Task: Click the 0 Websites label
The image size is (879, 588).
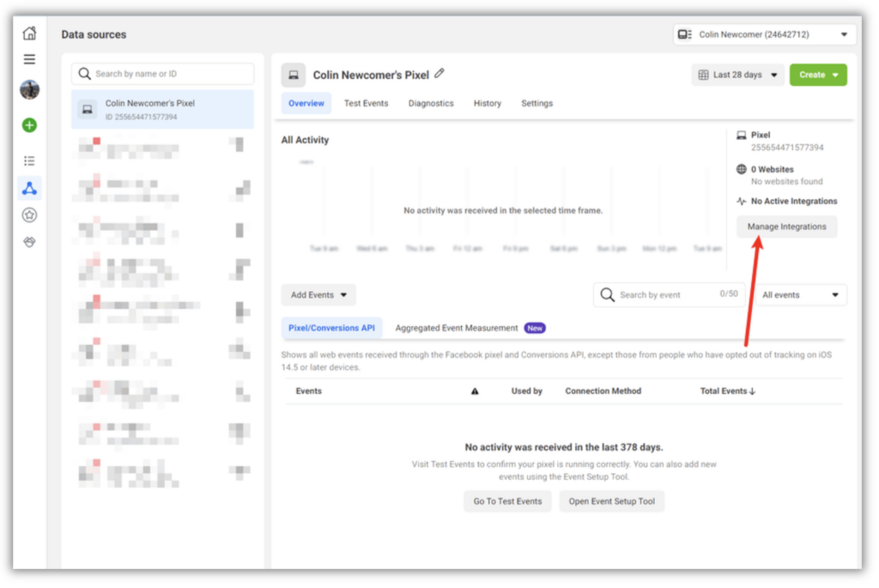Action: coord(772,169)
